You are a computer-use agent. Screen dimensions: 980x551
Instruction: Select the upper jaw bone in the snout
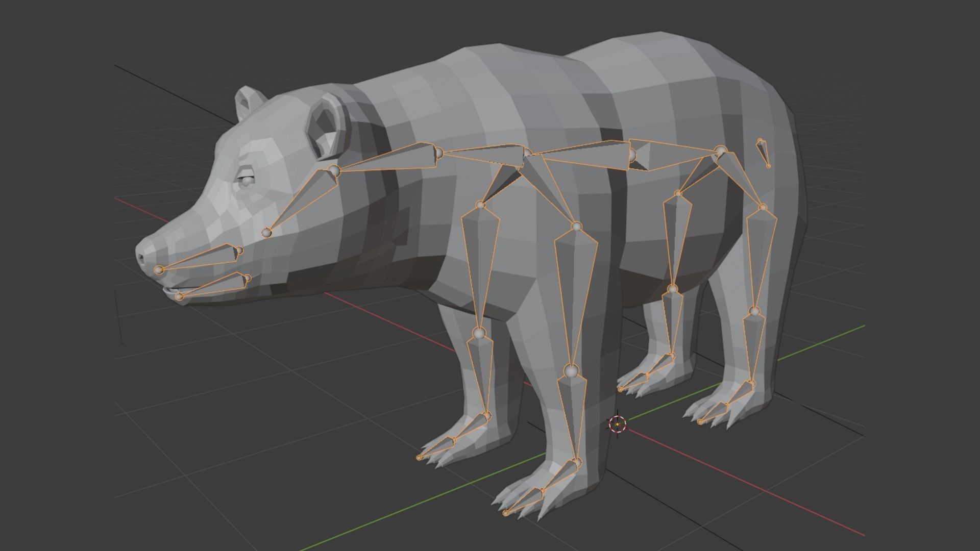coord(200,258)
